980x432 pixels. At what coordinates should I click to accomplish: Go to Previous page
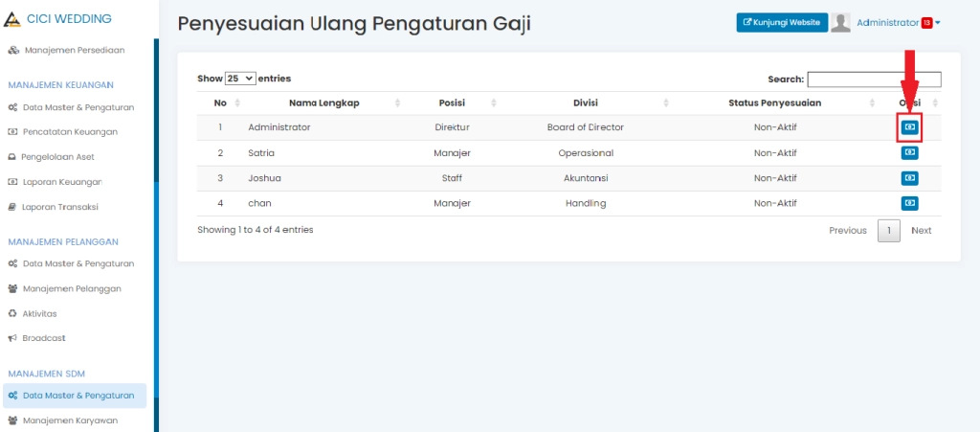[848, 231]
